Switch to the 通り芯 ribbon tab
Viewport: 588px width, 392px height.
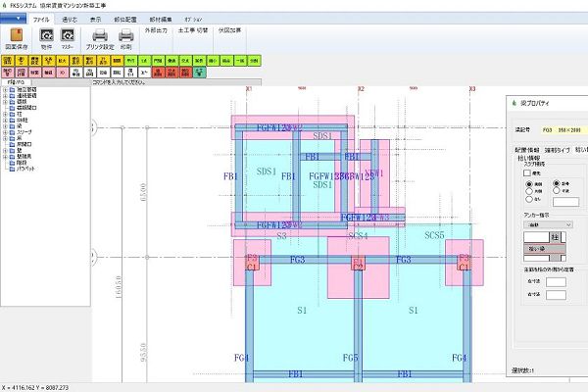pyautogui.click(x=69, y=20)
